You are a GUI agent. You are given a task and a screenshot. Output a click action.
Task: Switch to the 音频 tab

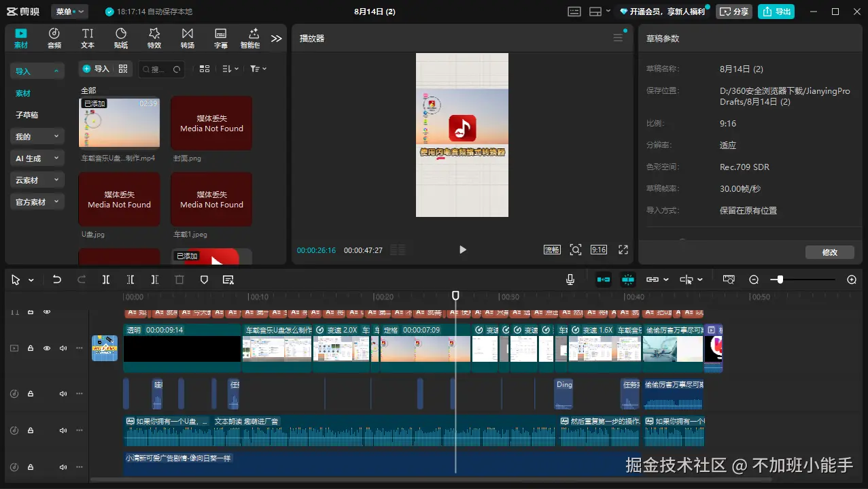[x=54, y=38]
